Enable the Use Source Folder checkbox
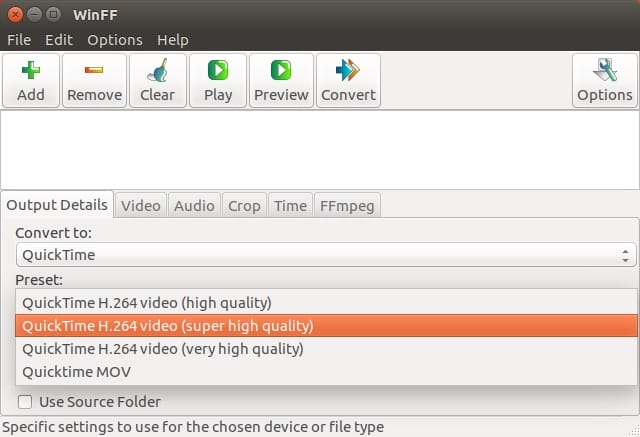 [x=25, y=402]
